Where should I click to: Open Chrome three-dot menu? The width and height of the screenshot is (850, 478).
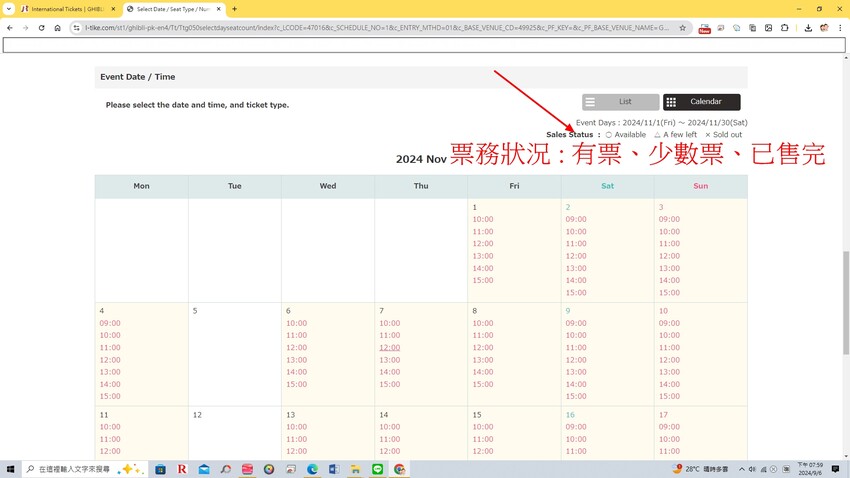[840, 28]
